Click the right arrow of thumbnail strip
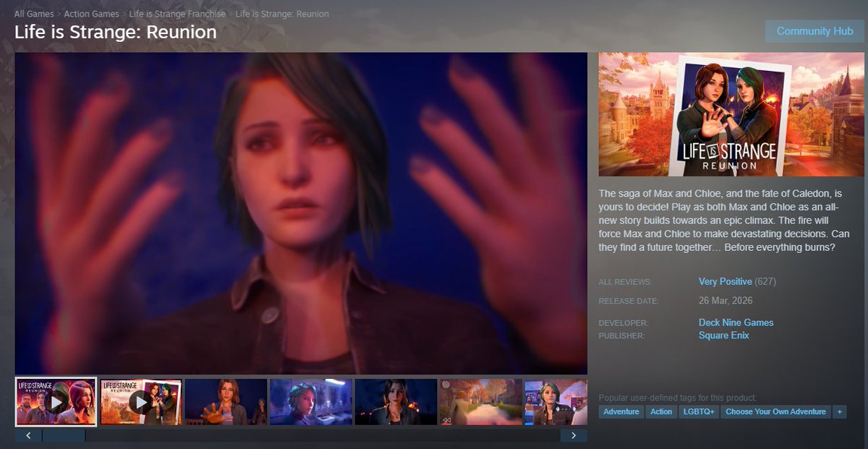868x449 pixels. 574,435
